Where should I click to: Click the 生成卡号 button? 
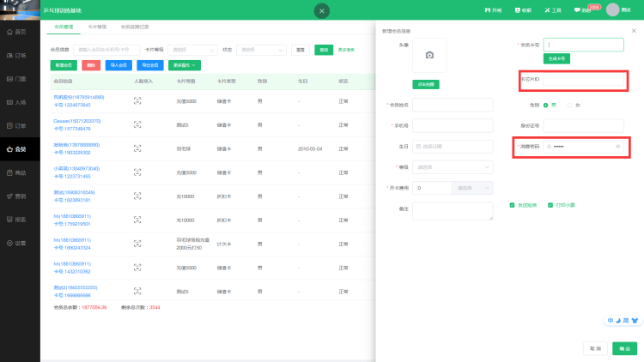click(x=557, y=58)
